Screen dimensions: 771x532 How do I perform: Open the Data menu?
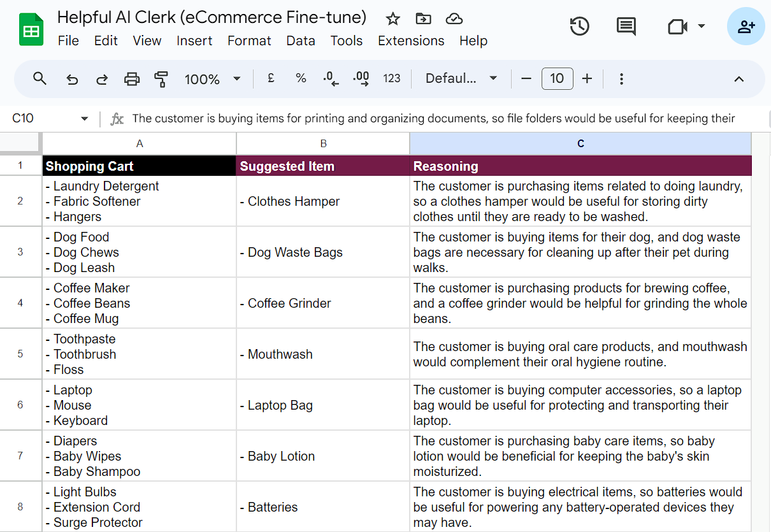pos(301,41)
